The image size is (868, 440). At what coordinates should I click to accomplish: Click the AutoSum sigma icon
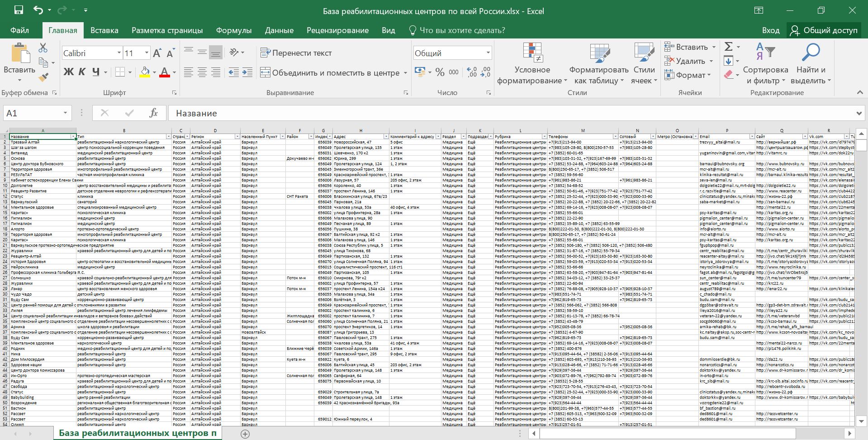(728, 47)
